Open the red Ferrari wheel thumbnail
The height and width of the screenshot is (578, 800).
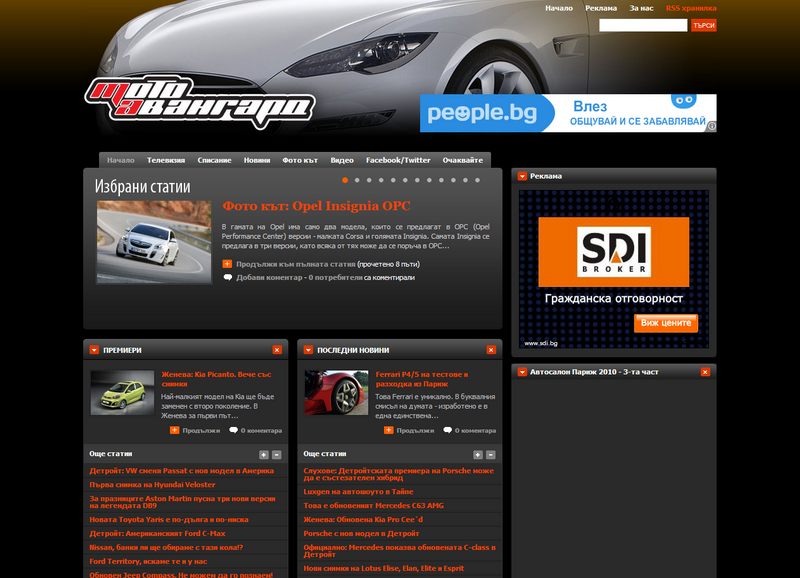pyautogui.click(x=336, y=393)
